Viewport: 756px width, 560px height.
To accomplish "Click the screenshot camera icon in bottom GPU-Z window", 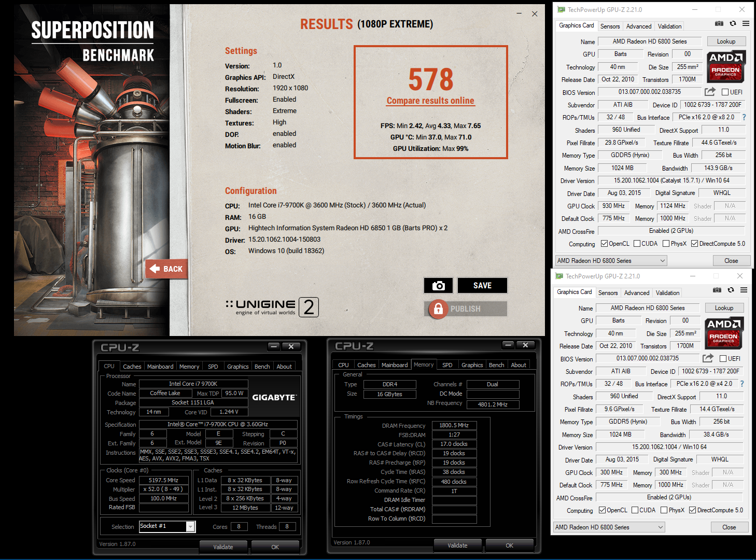I will (717, 290).
